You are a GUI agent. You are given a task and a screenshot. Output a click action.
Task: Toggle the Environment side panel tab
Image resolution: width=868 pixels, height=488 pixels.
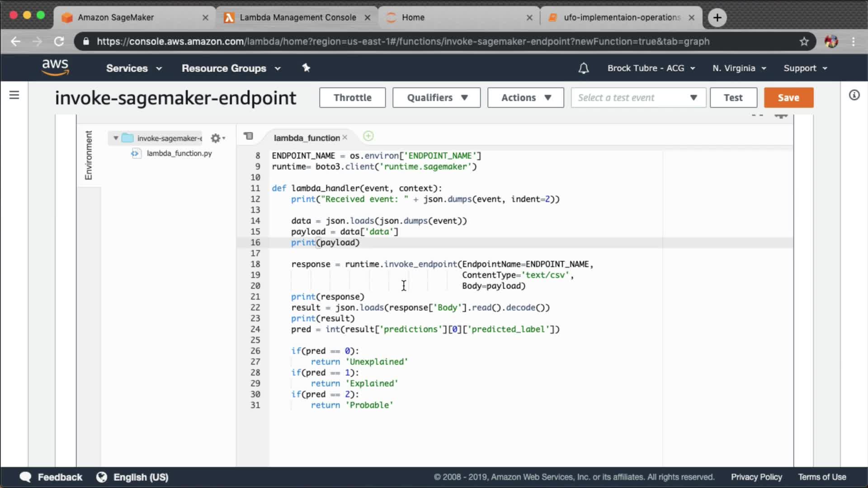(89, 155)
